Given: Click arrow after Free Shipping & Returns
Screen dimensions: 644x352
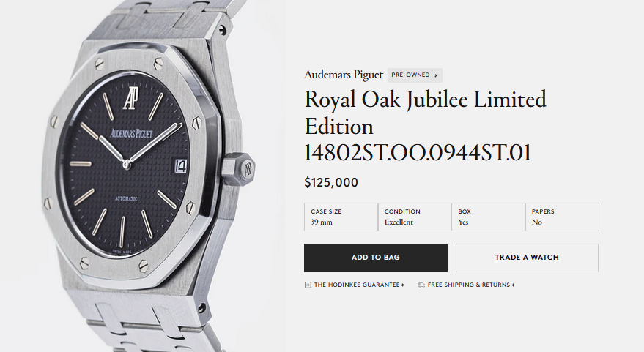Looking at the screenshot, I should (514, 285).
